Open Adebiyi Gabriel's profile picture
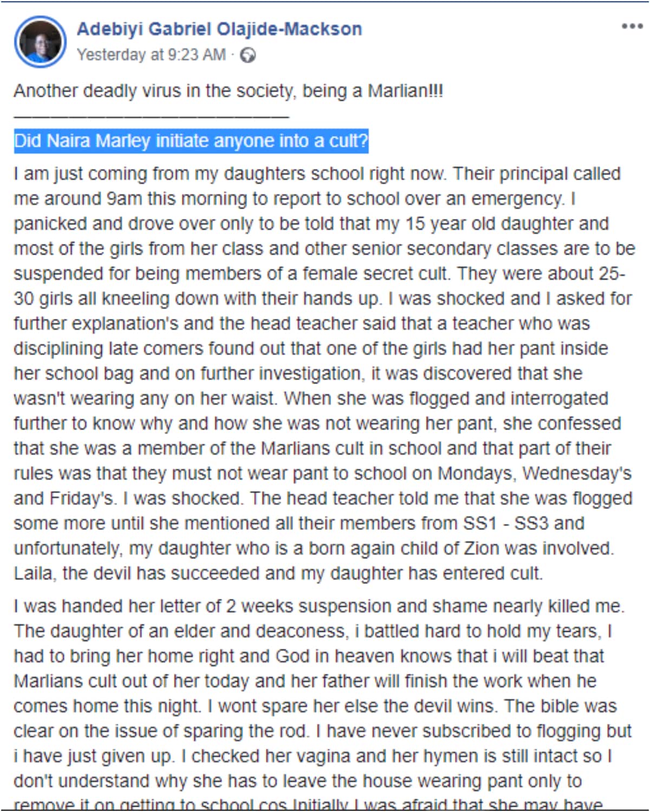This screenshot has width=650, height=812. click(41, 41)
